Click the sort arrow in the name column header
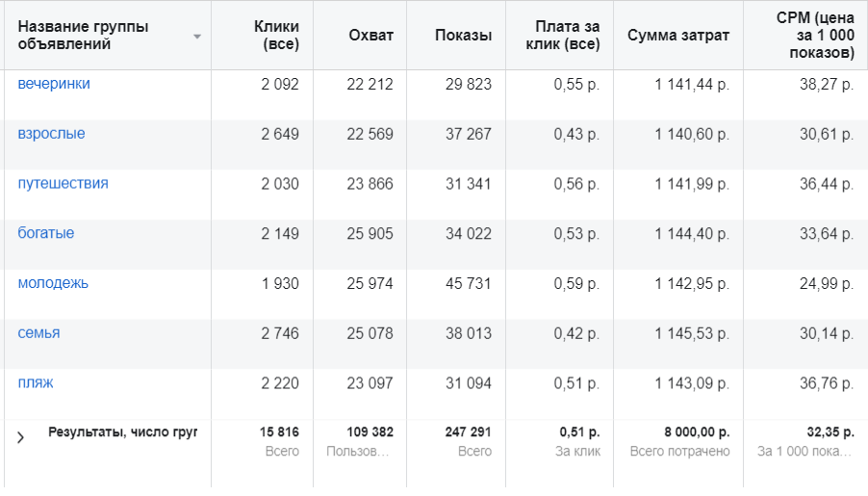 [x=197, y=37]
